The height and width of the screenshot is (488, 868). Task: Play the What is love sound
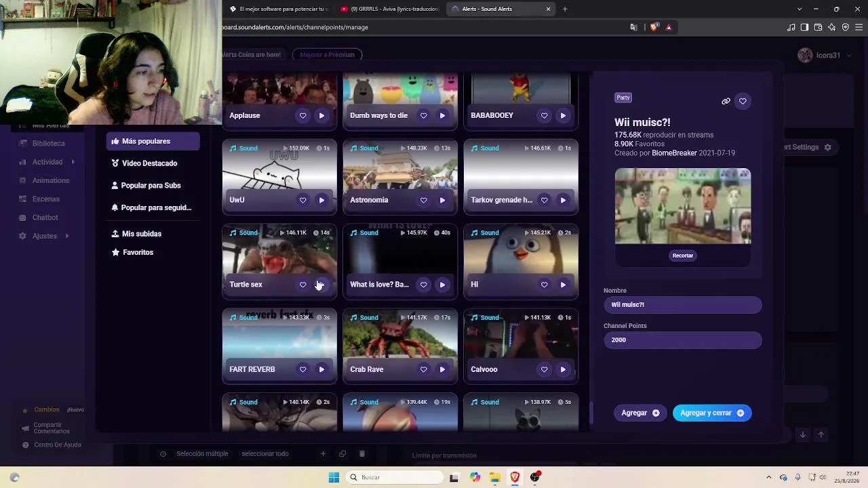(x=442, y=285)
